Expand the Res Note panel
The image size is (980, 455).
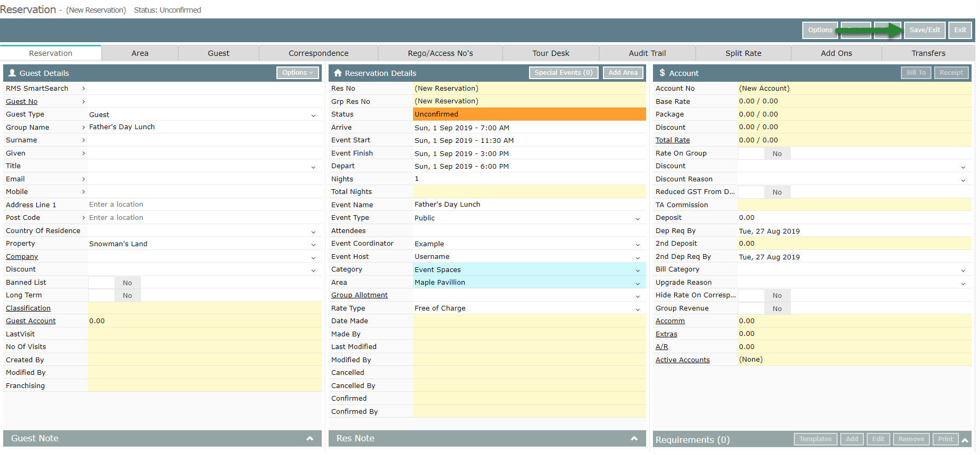point(634,439)
